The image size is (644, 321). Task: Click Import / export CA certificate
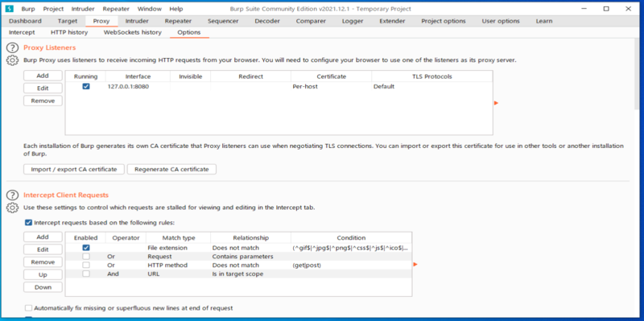[74, 169]
